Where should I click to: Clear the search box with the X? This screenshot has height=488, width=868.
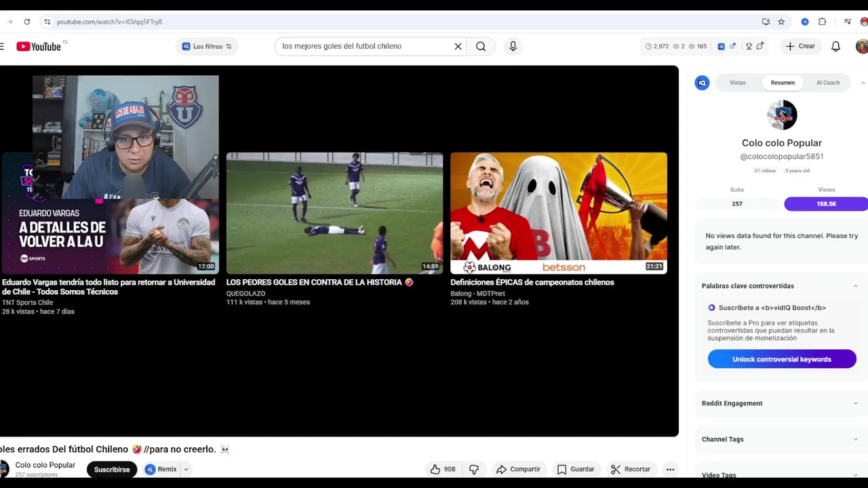click(458, 46)
